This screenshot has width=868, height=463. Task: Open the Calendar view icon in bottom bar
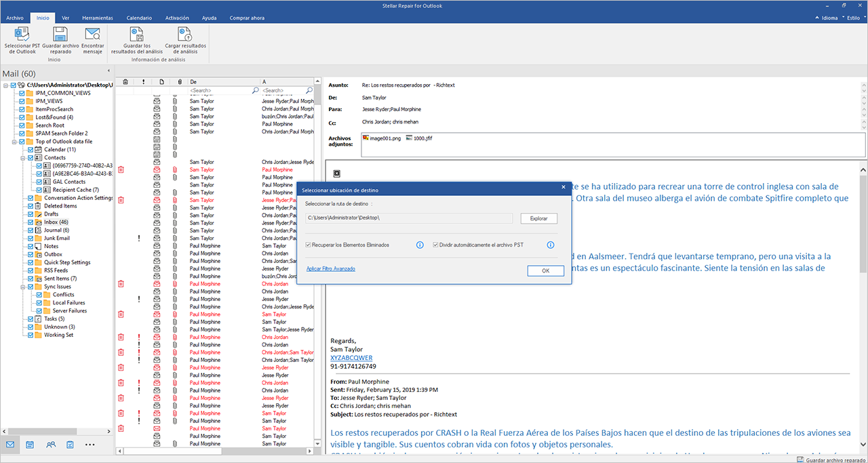(x=30, y=445)
